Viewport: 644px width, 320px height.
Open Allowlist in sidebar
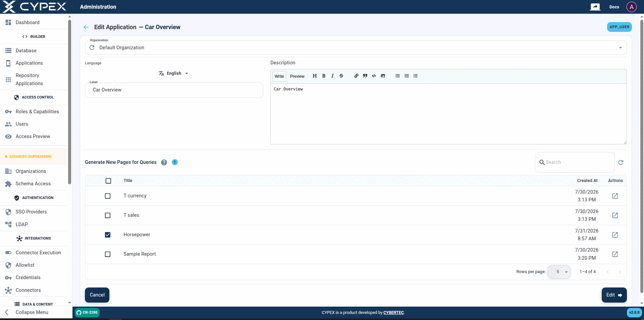tap(34, 265)
